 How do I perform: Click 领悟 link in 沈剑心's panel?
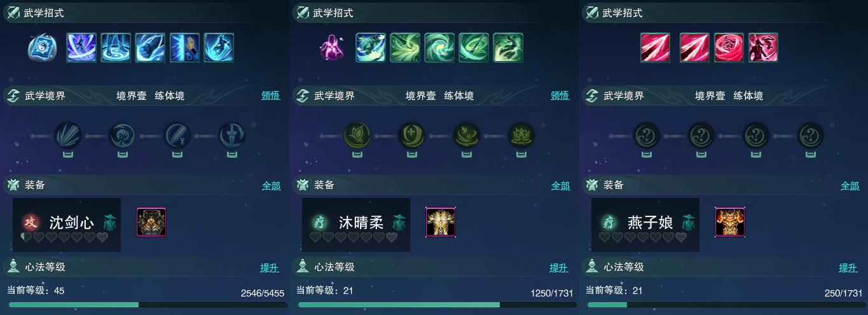pyautogui.click(x=271, y=96)
